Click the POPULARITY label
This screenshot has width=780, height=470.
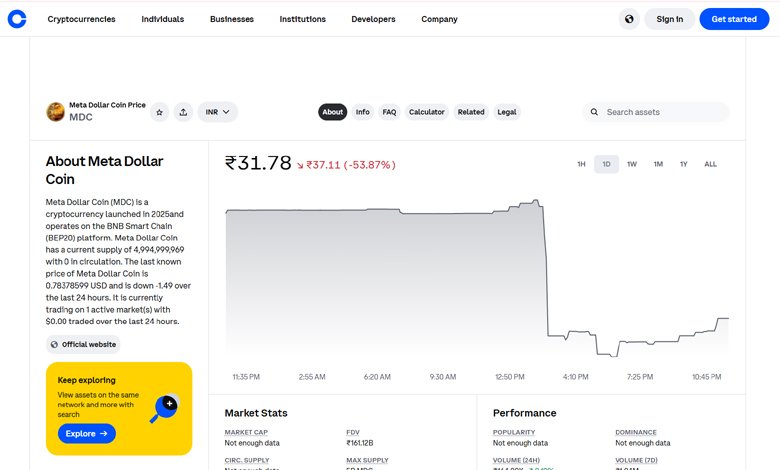(514, 432)
